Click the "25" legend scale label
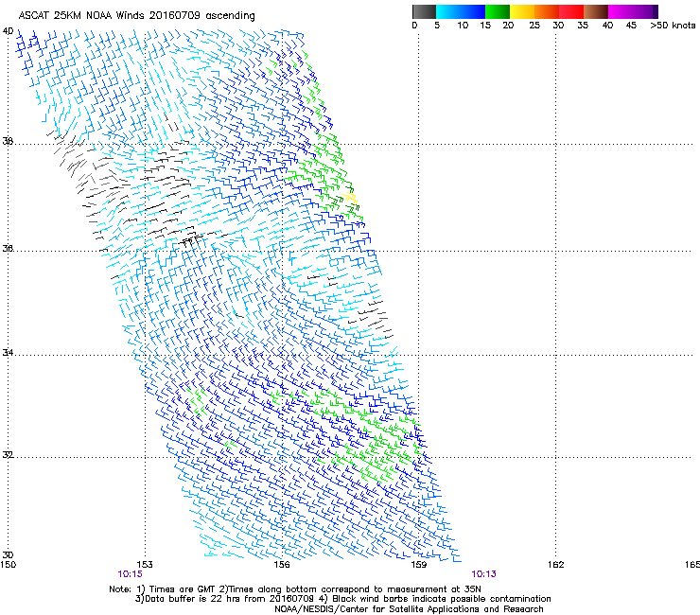700x615 pixels. pos(534,26)
